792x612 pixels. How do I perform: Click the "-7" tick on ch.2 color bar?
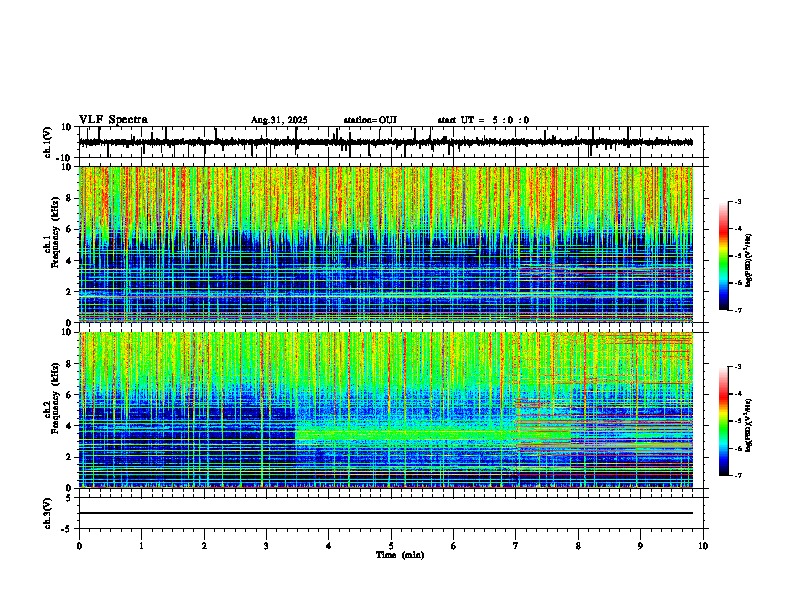coord(738,476)
